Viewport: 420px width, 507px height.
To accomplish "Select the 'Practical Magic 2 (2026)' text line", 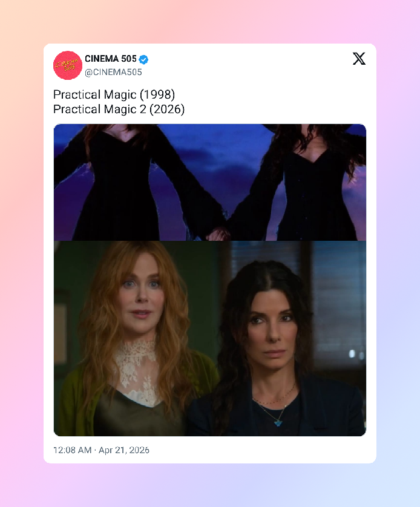I will (x=119, y=110).
